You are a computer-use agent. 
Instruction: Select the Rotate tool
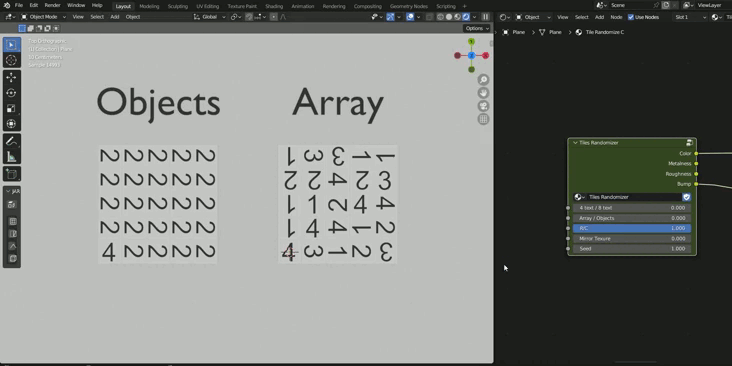click(x=12, y=93)
